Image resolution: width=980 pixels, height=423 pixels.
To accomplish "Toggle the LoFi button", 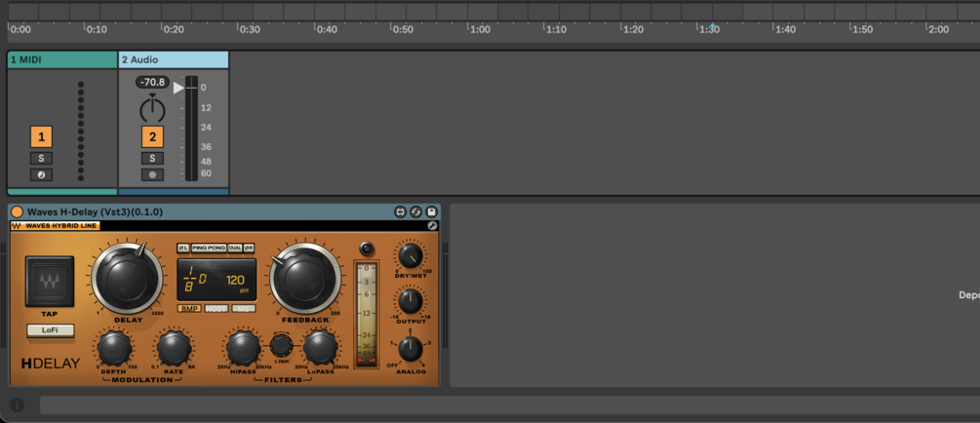I will pos(50,329).
